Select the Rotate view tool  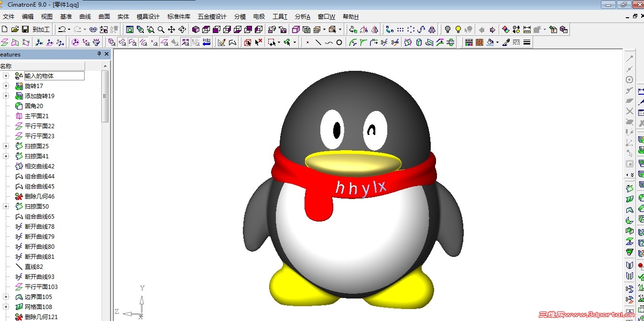182,29
